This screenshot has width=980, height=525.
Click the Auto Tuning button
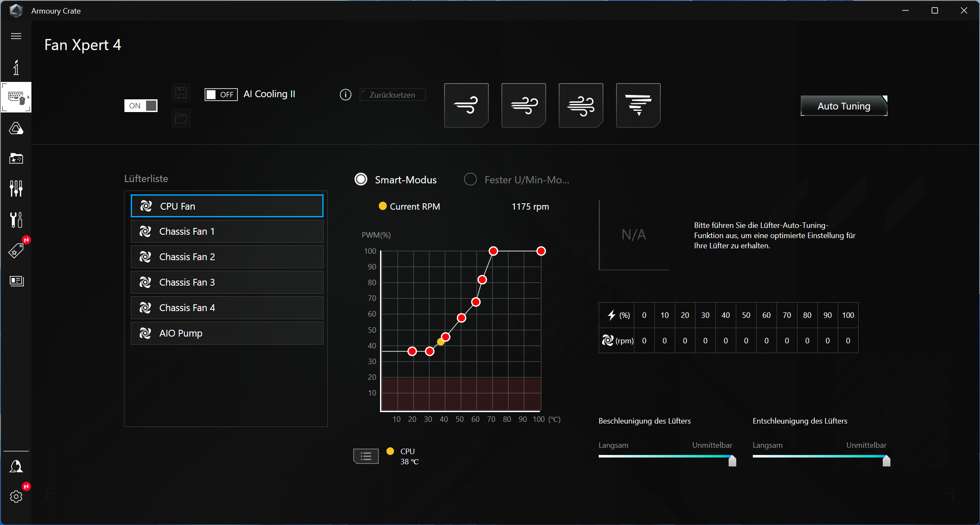[844, 106]
